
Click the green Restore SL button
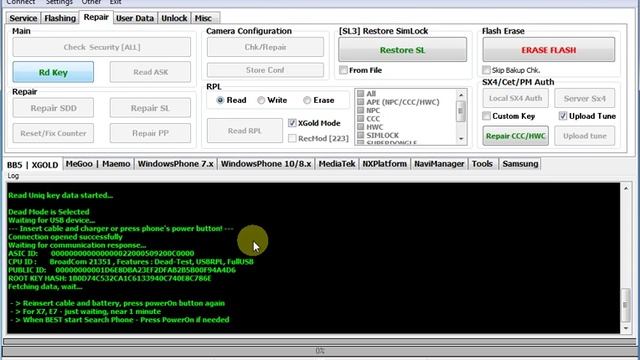[402, 50]
